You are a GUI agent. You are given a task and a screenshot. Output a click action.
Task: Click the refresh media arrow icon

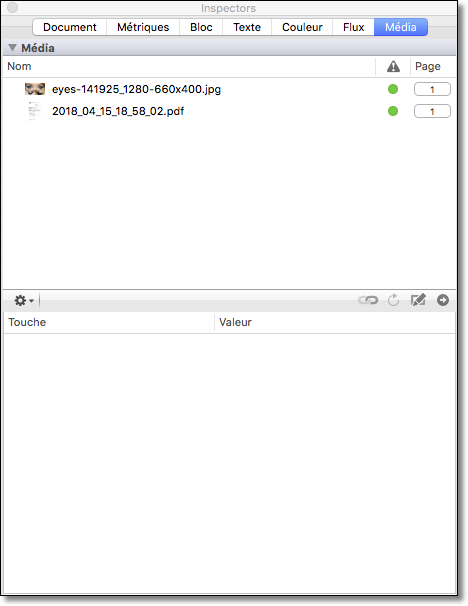click(x=393, y=300)
